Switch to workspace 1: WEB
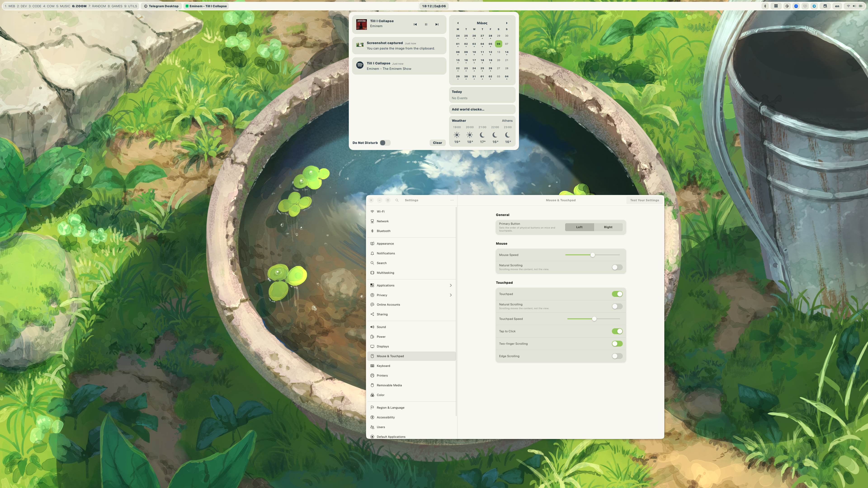 [x=10, y=6]
